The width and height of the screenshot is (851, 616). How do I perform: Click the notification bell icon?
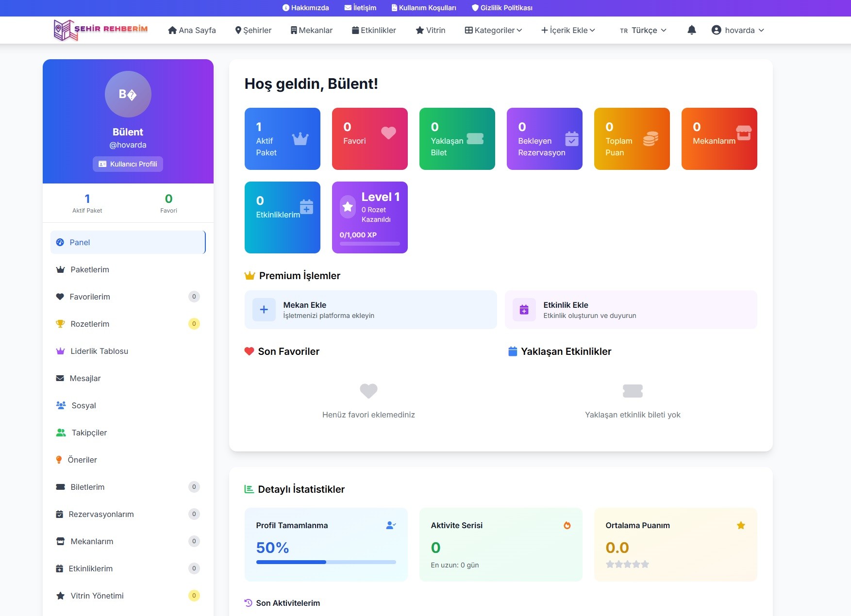(692, 30)
